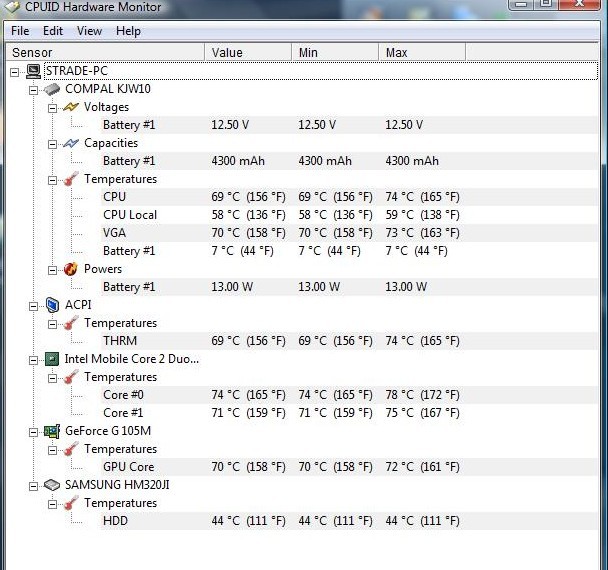
Task: Select the COMPAL KJW10 label
Action: (108, 89)
